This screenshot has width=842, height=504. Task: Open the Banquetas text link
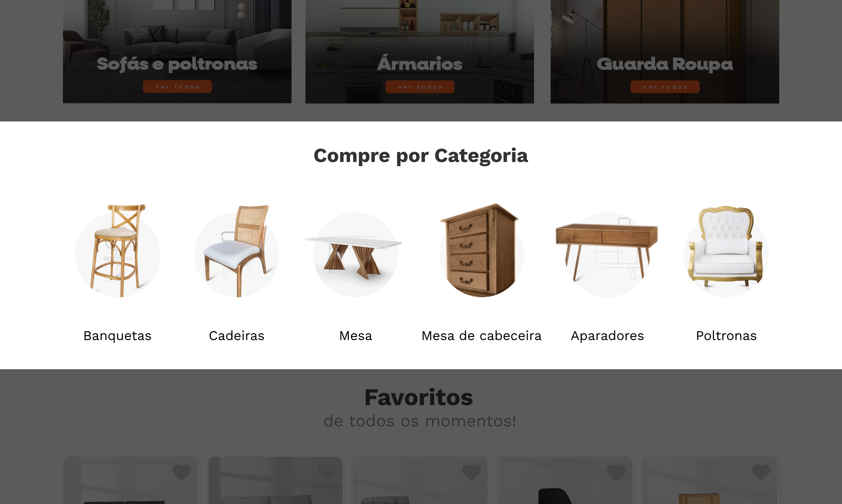(118, 336)
